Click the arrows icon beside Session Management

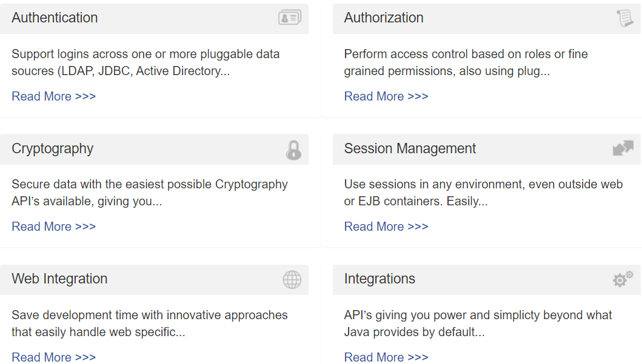623,148
